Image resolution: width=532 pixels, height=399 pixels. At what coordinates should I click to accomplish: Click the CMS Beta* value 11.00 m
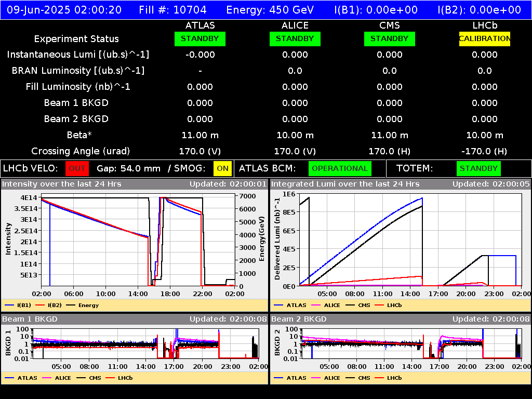coord(390,136)
